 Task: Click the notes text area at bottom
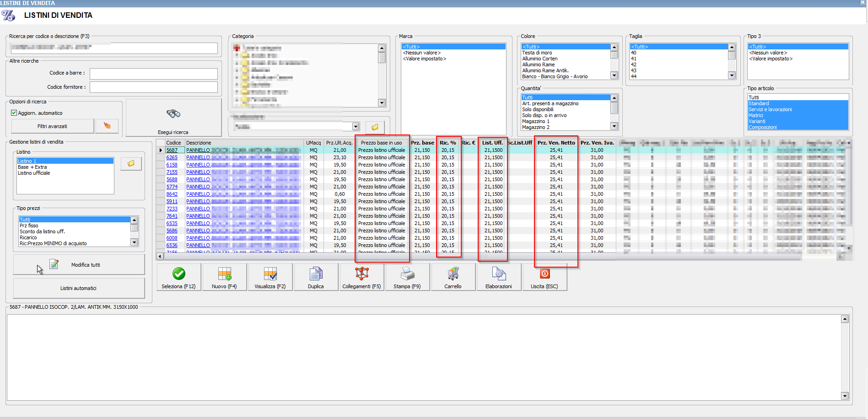coord(424,358)
